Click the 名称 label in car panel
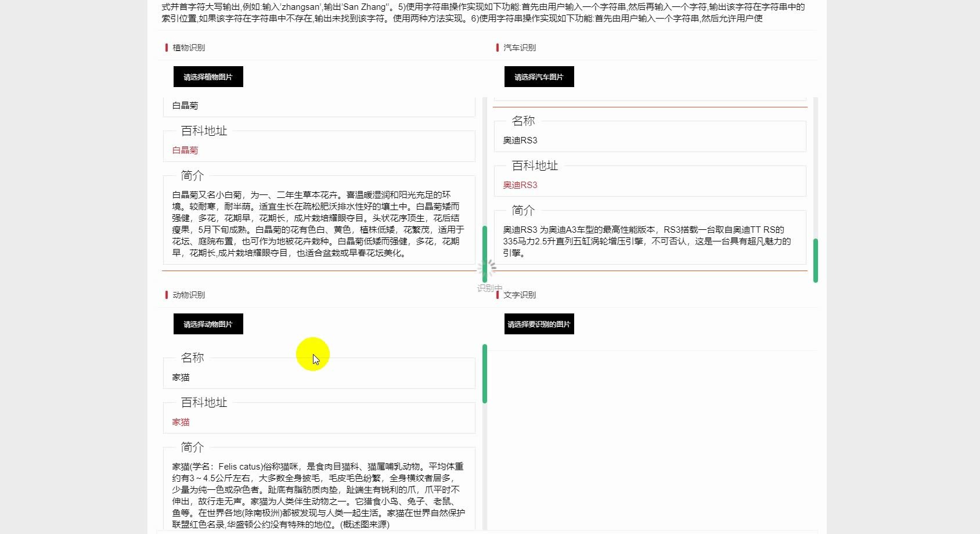This screenshot has width=980, height=534. click(523, 121)
